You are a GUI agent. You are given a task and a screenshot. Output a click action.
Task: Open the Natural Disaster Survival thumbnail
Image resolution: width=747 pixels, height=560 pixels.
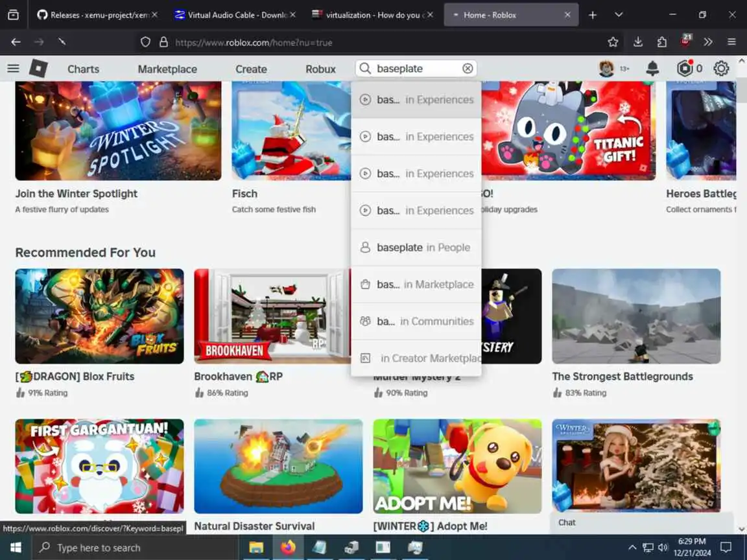coord(278,466)
